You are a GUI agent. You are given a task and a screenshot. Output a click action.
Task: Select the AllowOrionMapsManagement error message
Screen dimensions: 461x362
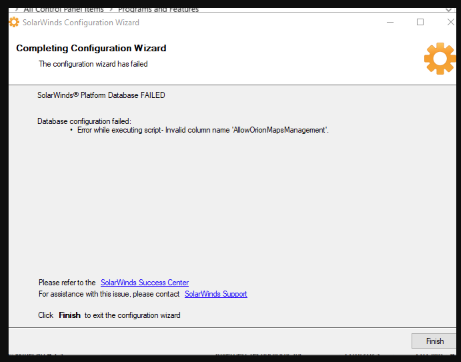[203, 130]
